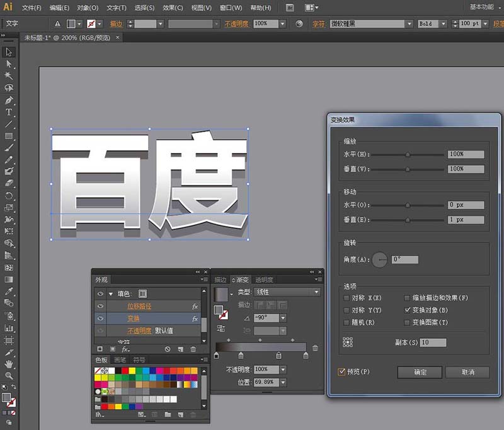Screen dimensions: 504x430
Task: Click the opacity link in Appearance panel
Action: pos(139,331)
